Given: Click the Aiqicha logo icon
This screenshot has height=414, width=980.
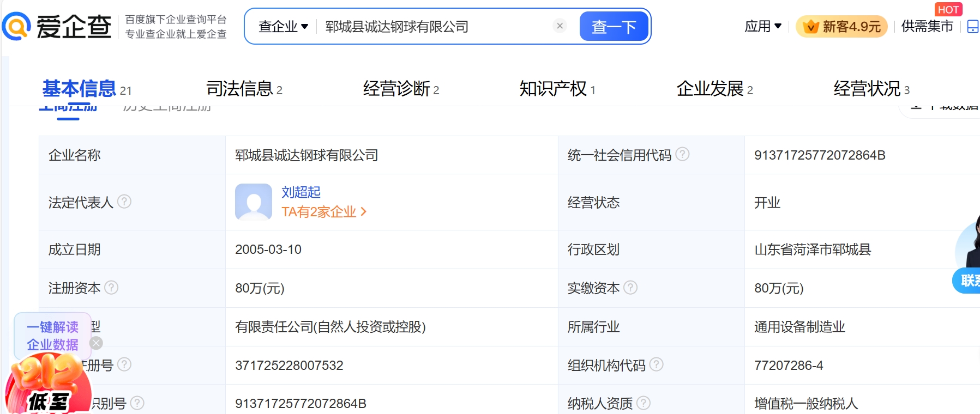Looking at the screenshot, I should [16, 26].
